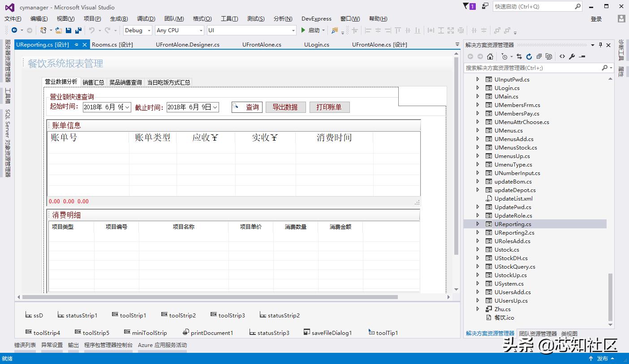Open Solution Explorer Home view

(x=491, y=56)
